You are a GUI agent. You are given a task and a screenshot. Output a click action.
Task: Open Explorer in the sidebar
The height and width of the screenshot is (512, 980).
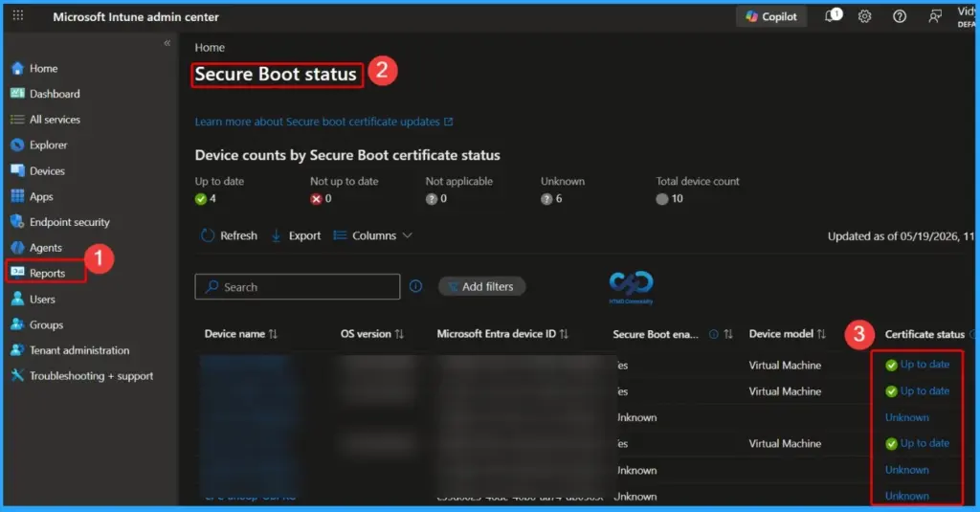pos(48,145)
